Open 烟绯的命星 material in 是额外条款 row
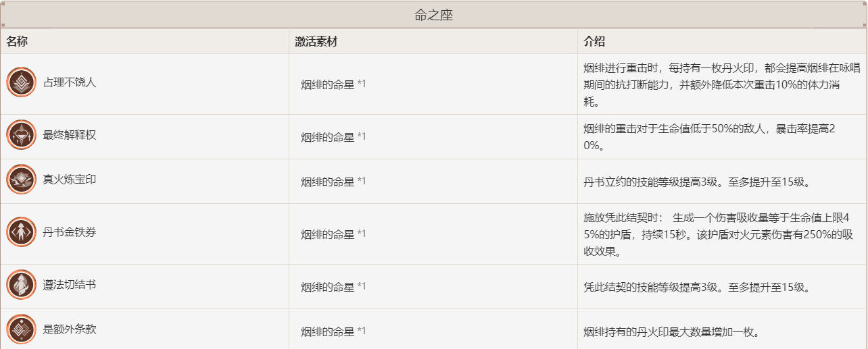Viewport: 868px width, 349px height. [x=333, y=331]
